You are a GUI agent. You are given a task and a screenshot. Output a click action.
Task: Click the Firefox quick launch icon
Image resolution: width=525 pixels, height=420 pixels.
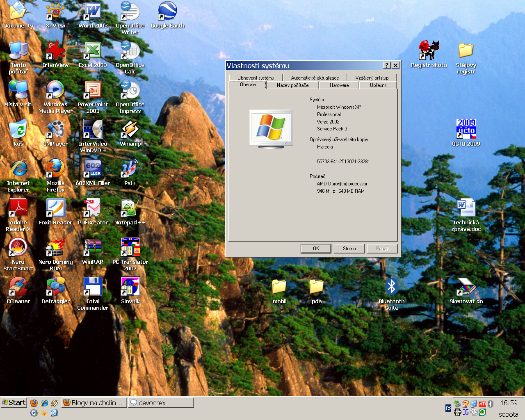34,403
